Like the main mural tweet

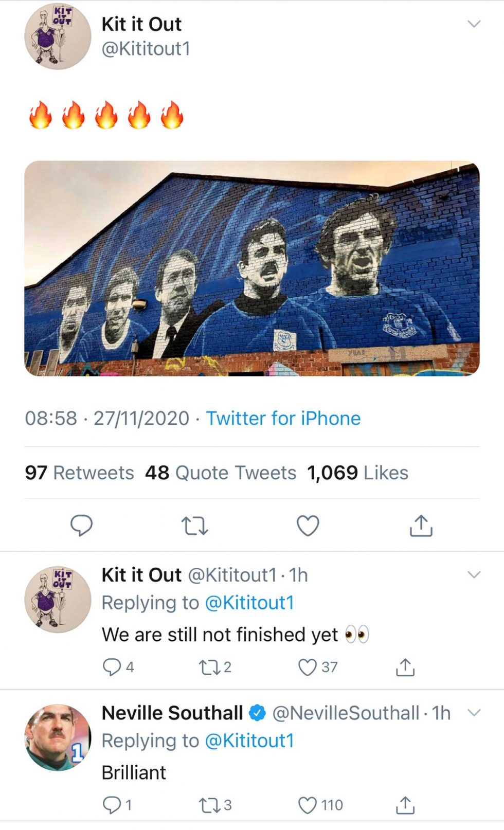pos(308,525)
